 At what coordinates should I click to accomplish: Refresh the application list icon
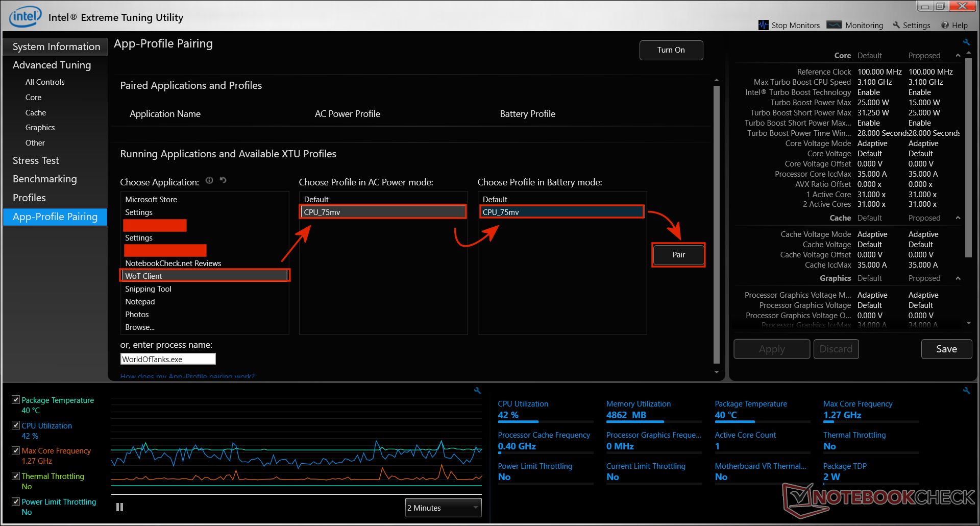coord(223,180)
